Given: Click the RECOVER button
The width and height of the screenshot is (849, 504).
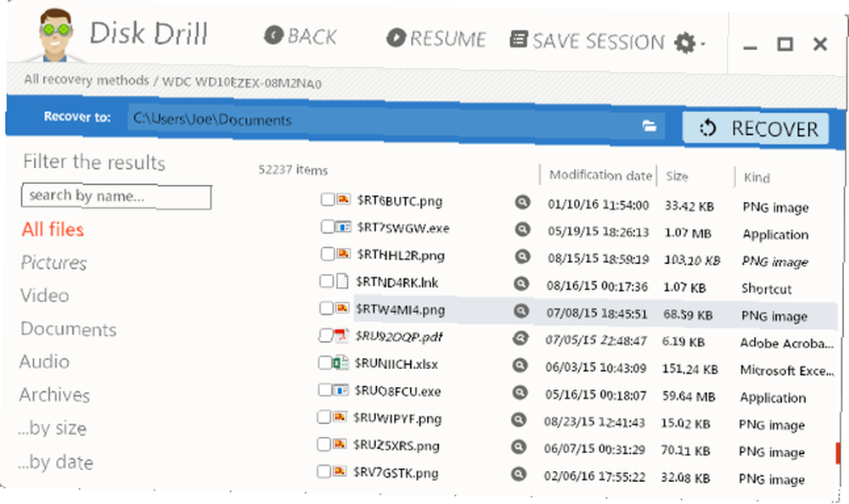Looking at the screenshot, I should point(756,128).
